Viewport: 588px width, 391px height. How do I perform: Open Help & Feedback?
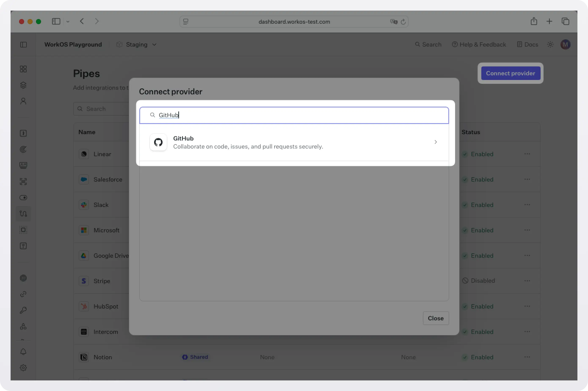pyautogui.click(x=479, y=44)
